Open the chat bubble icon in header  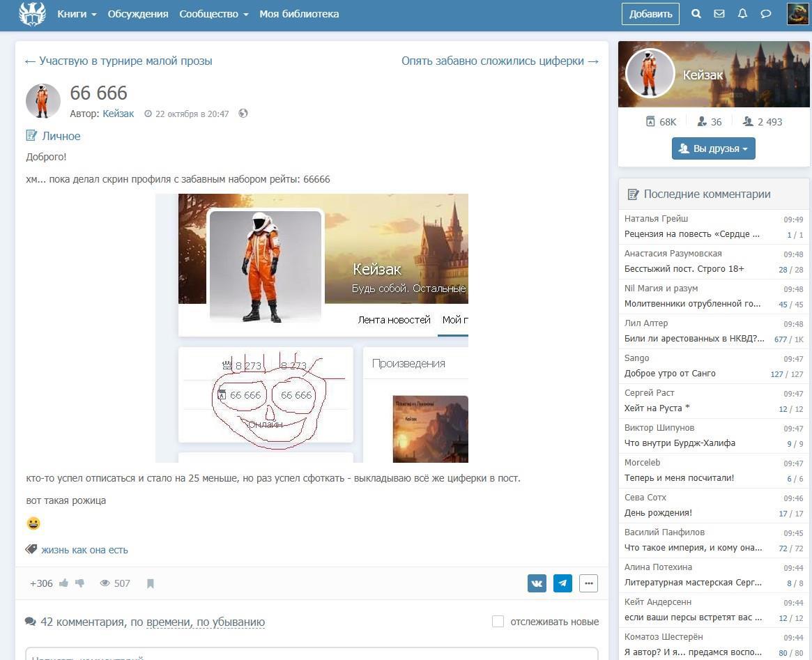(x=765, y=14)
